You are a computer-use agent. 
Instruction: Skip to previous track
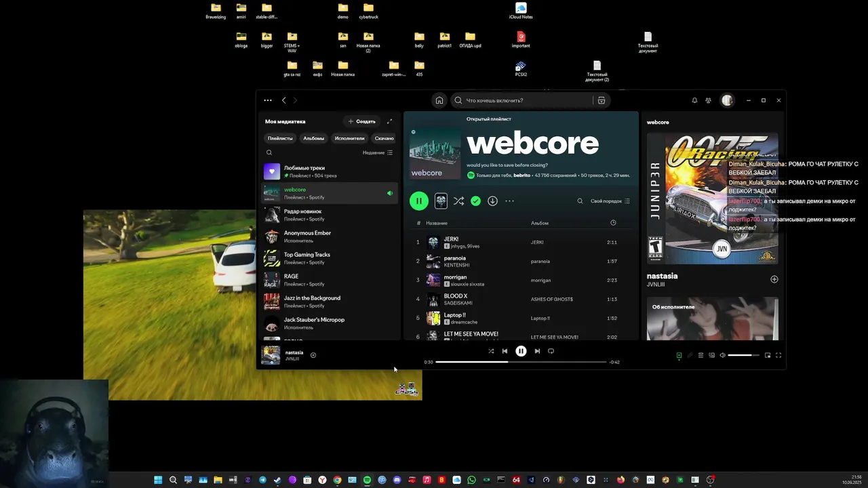coord(505,351)
